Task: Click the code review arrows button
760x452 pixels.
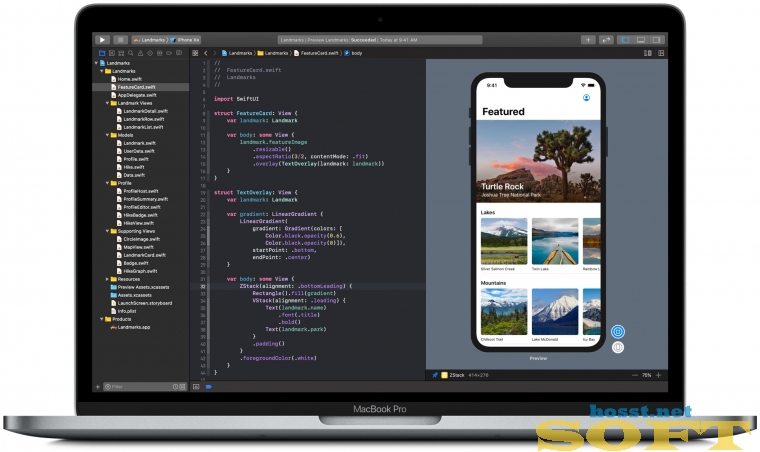Action: coord(606,40)
